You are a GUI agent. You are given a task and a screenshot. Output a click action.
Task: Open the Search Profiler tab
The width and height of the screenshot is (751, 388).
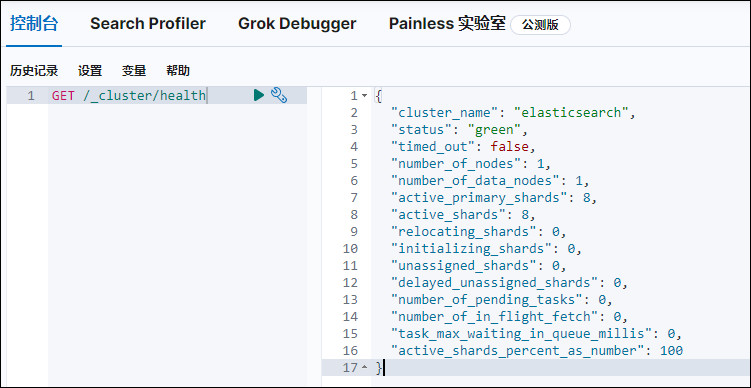point(148,23)
